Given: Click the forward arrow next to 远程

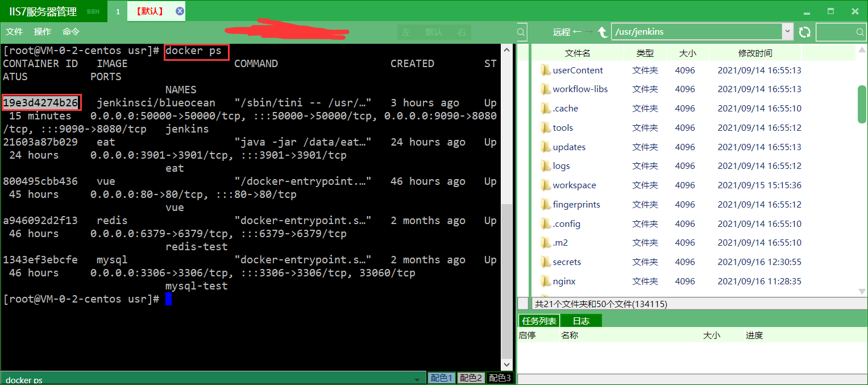Looking at the screenshot, I should [x=589, y=32].
